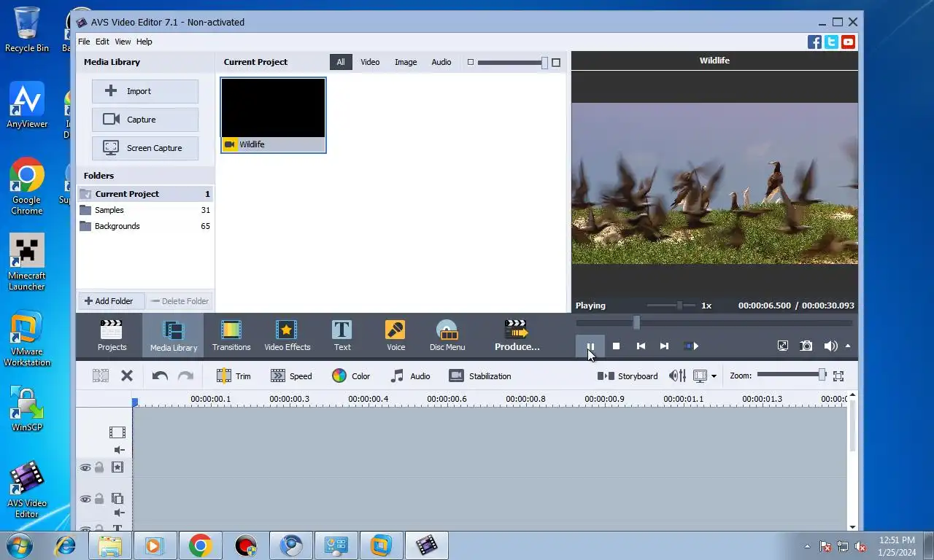This screenshot has width=934, height=560.
Task: Filter media by Image
Action: click(x=406, y=62)
